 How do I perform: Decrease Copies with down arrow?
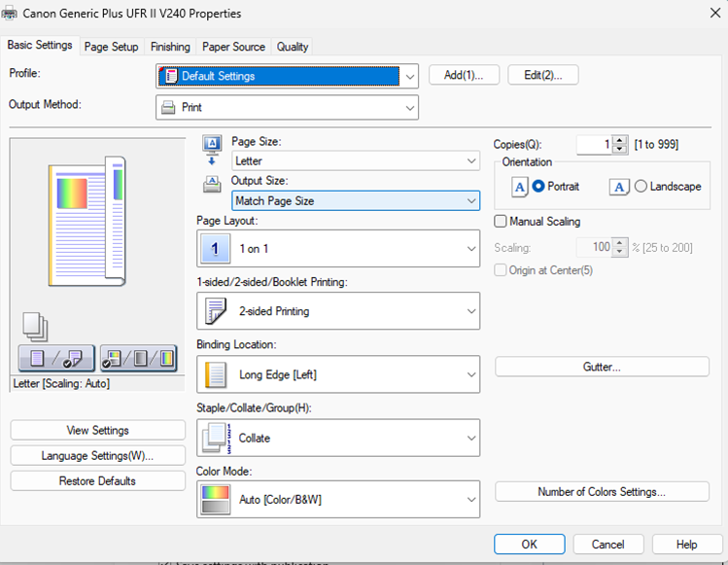[620, 149]
